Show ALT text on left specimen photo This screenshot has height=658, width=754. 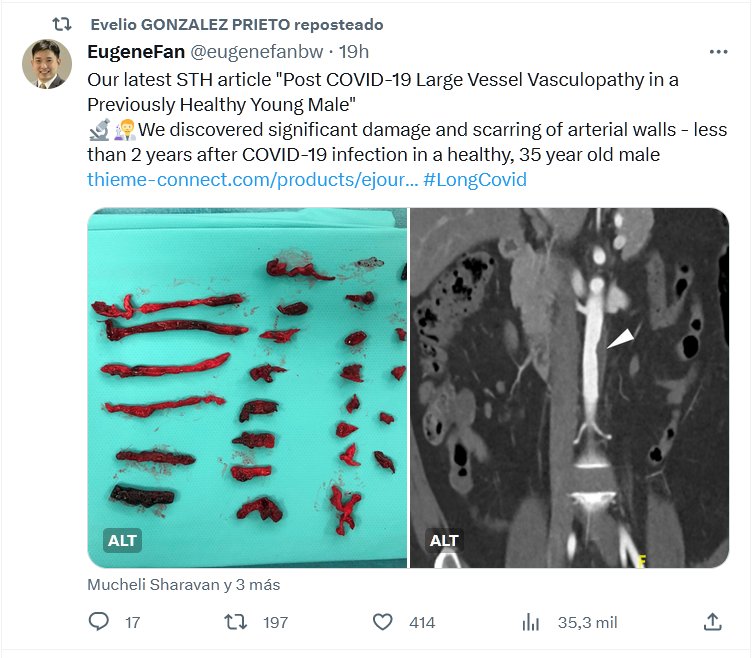click(123, 541)
